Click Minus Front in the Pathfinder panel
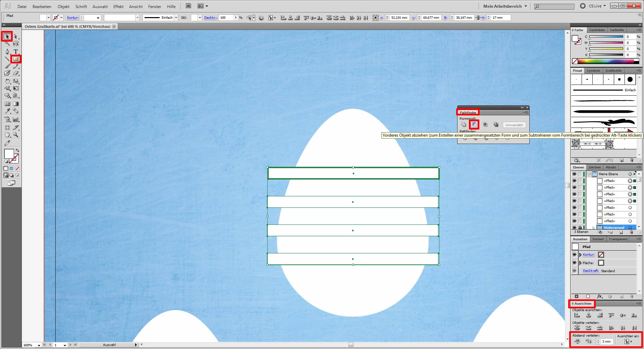This screenshot has width=644, height=349. click(x=474, y=124)
